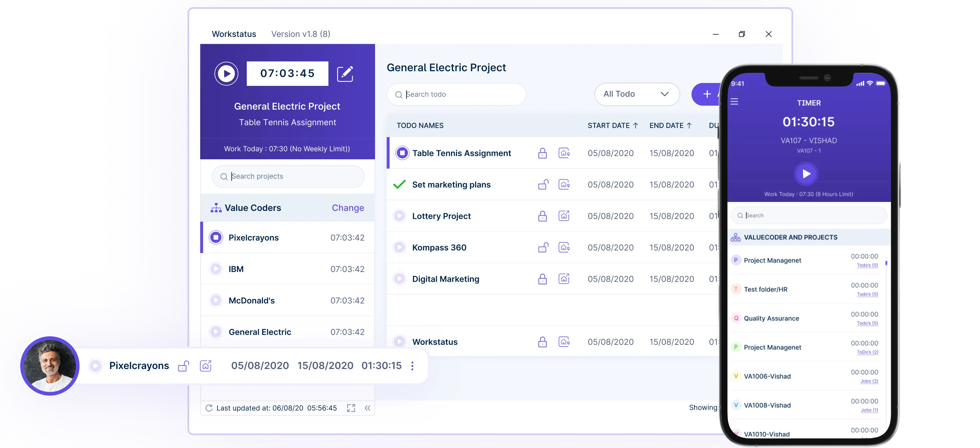Click the VALUECODER AND PROJECTS organization icon
The width and height of the screenshot is (980, 448).
[735, 237]
